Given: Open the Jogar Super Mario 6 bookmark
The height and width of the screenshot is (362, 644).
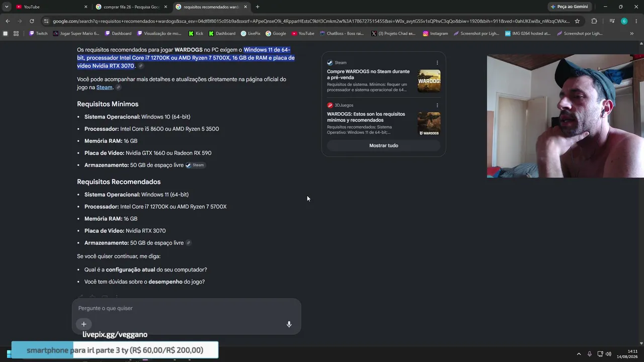Looking at the screenshot, I should [x=76, y=34].
